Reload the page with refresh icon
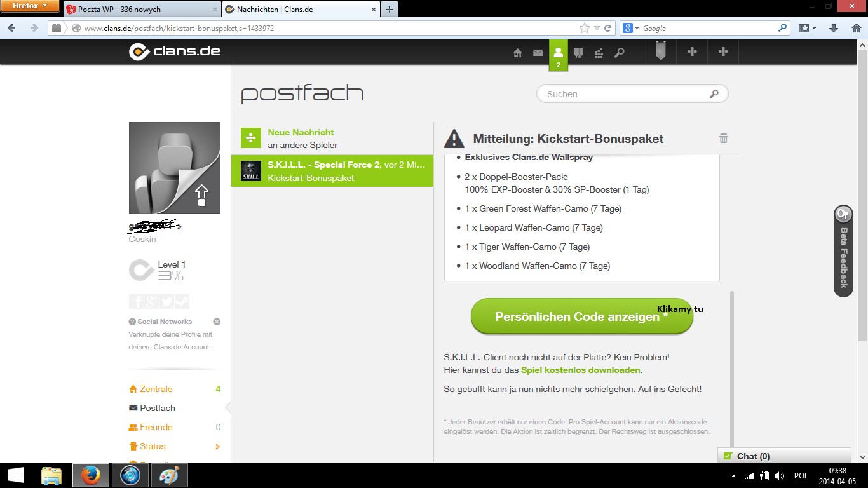The width and height of the screenshot is (868, 488). [608, 28]
